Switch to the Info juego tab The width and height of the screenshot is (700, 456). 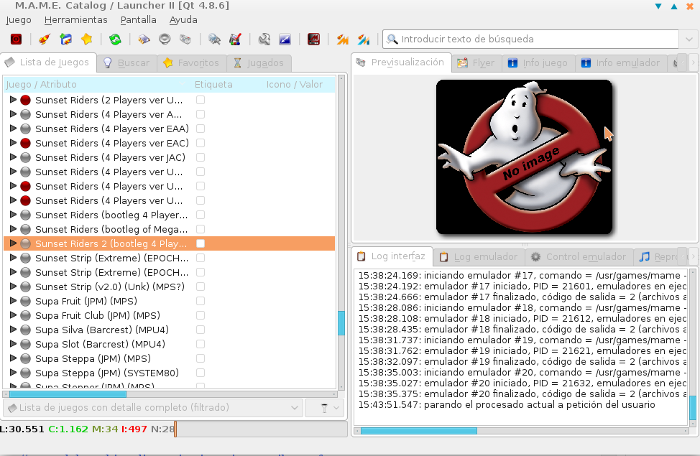tap(538, 63)
